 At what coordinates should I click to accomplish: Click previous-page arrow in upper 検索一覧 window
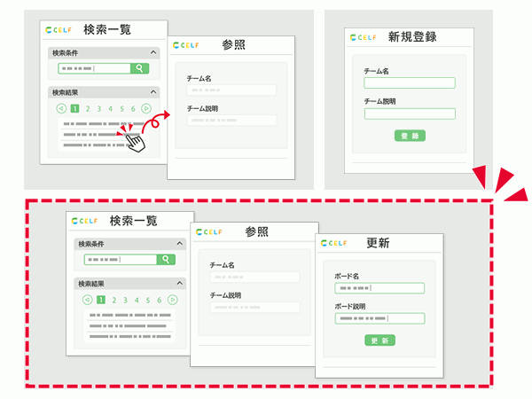click(x=61, y=108)
